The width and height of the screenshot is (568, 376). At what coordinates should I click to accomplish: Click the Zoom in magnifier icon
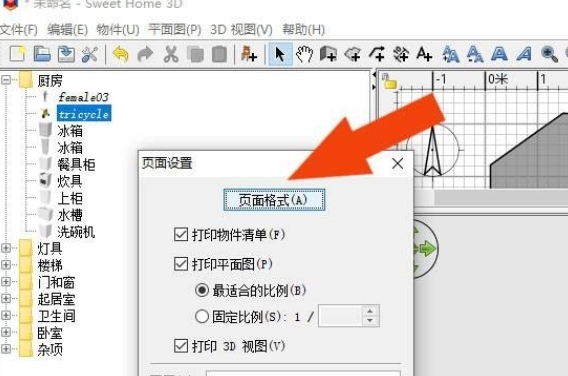[x=549, y=54]
